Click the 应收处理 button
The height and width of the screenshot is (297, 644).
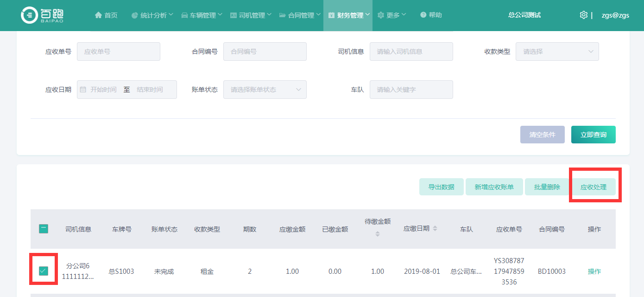tap(593, 187)
